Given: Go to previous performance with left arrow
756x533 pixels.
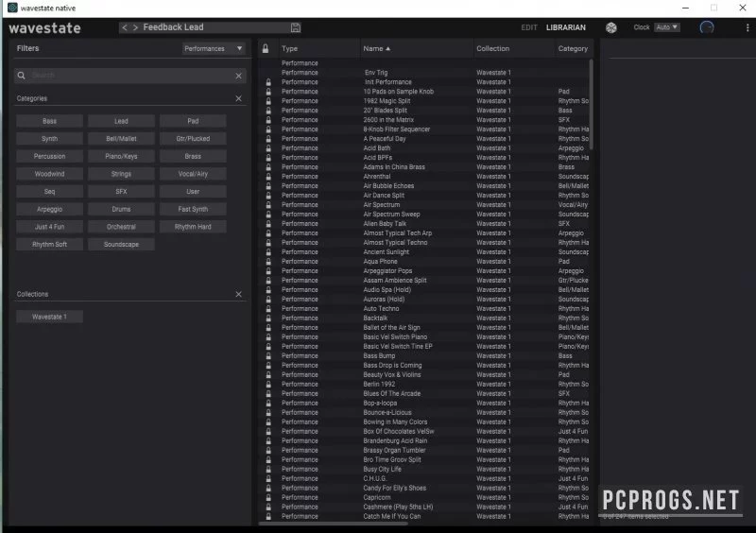Looking at the screenshot, I should pos(125,27).
